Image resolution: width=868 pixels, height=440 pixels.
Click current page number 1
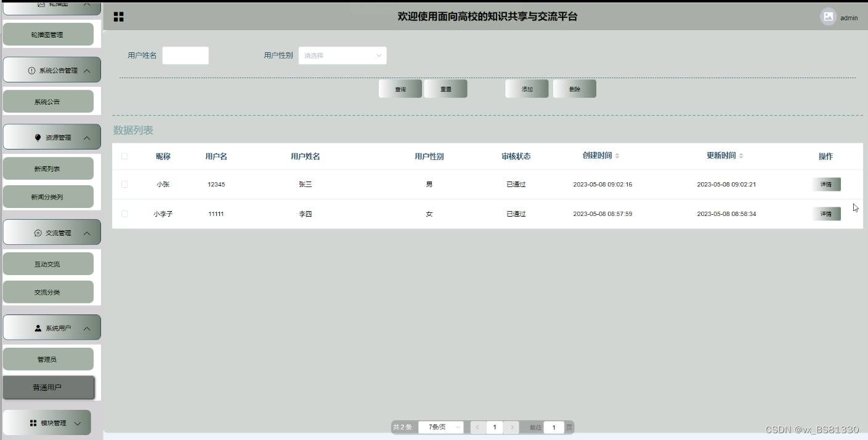point(495,427)
